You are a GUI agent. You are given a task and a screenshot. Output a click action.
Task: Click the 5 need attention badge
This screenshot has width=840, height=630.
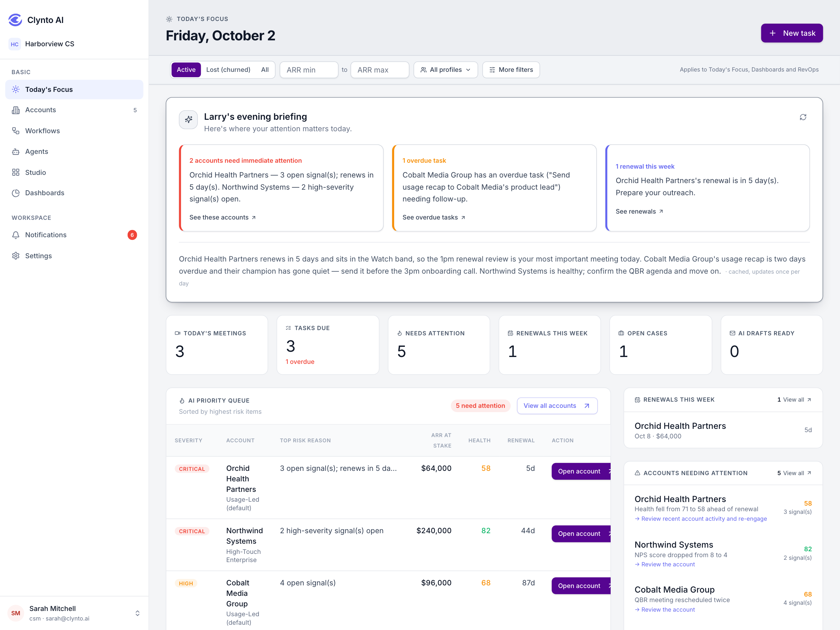pos(480,406)
